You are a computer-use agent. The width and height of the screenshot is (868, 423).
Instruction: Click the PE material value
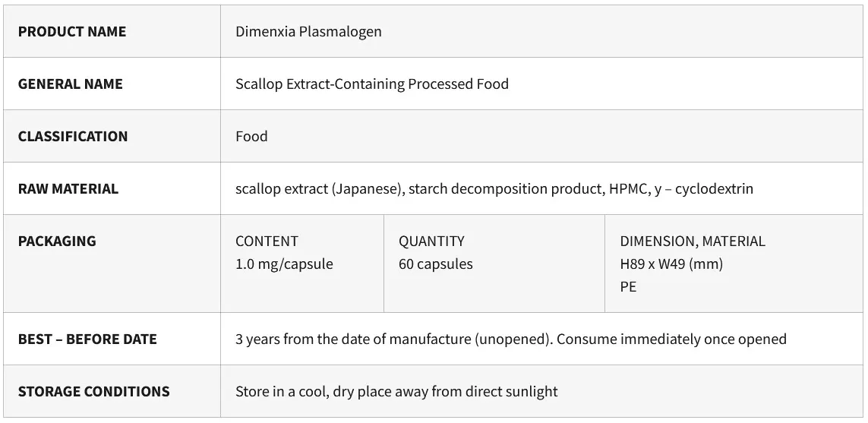(628, 286)
